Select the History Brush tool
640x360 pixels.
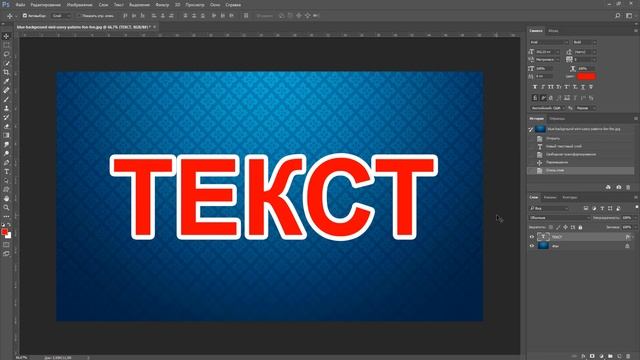point(6,117)
